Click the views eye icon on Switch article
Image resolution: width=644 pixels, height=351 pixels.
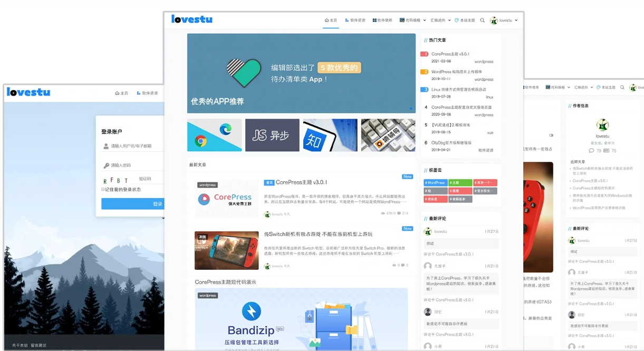click(x=395, y=266)
